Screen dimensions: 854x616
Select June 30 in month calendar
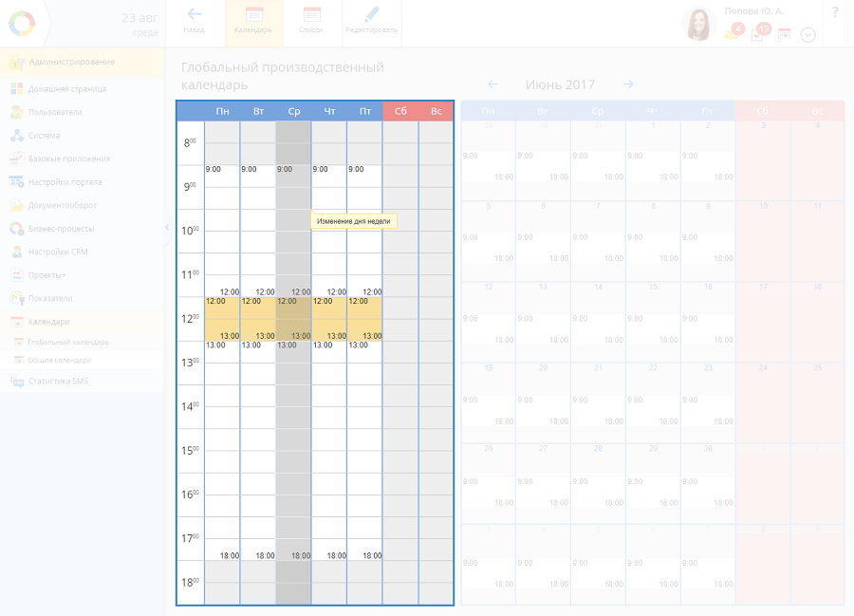click(x=708, y=484)
